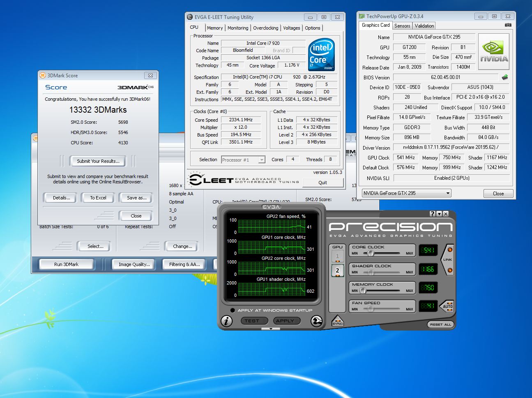
Task: Open Precision settings wrench icon
Action: pyautogui.click(x=317, y=321)
